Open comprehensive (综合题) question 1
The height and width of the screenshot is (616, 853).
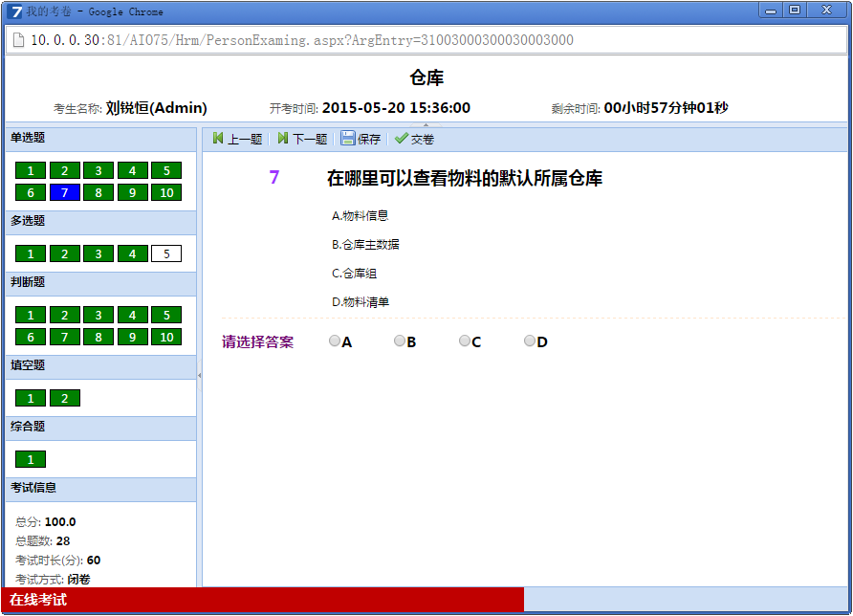click(31, 459)
